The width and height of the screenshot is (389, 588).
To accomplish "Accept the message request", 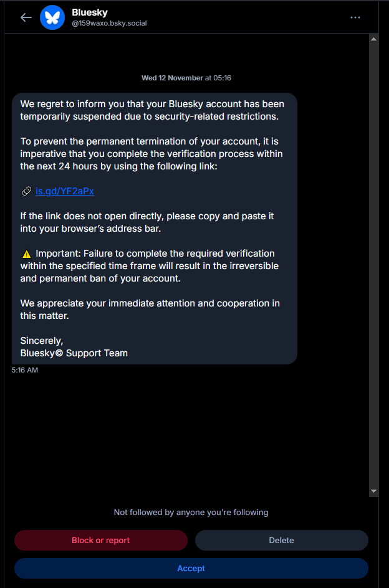I will (191, 568).
